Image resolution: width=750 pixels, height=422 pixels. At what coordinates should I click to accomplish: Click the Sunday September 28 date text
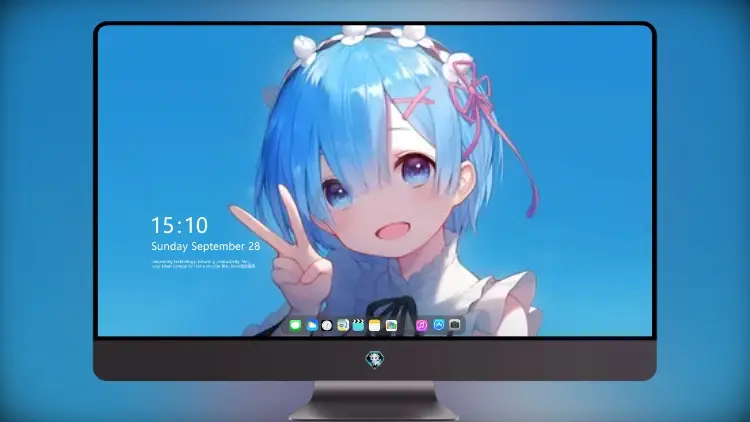pos(206,246)
